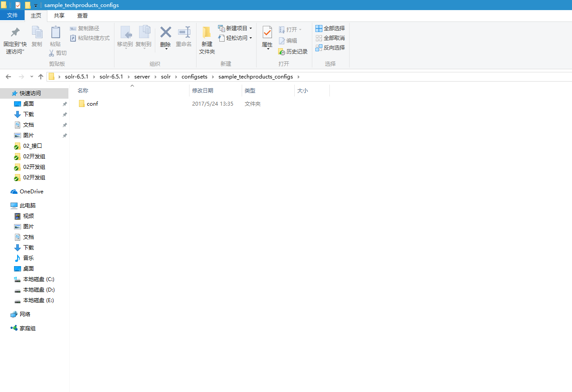The height and width of the screenshot is (392, 572).
Task: Go forward with the right arrow
Action: [21, 77]
